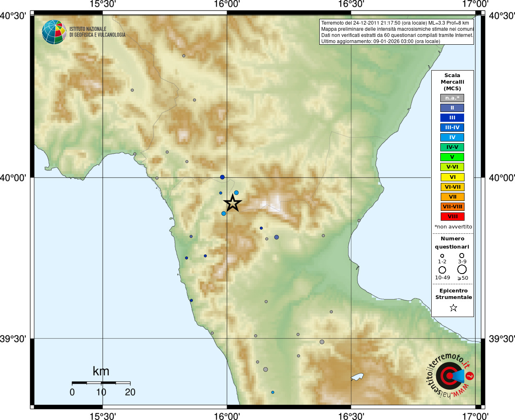Click the km scale bar
The image size is (515, 420).
[x=101, y=383]
